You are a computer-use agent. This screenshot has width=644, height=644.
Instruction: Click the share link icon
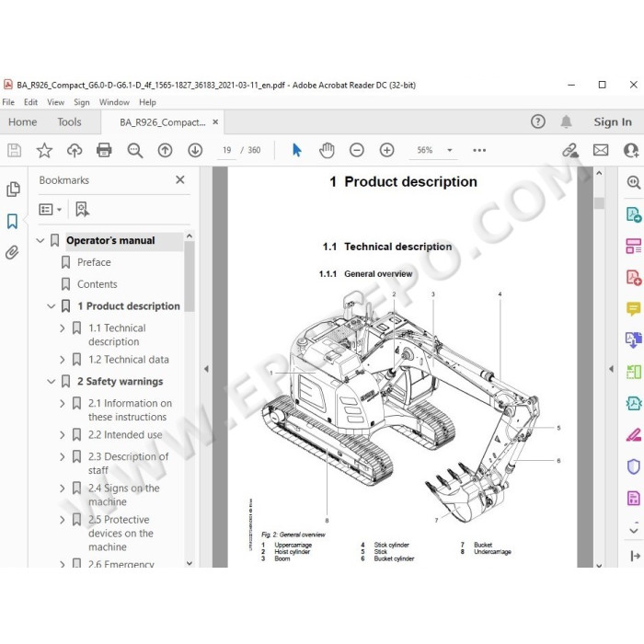tap(570, 150)
